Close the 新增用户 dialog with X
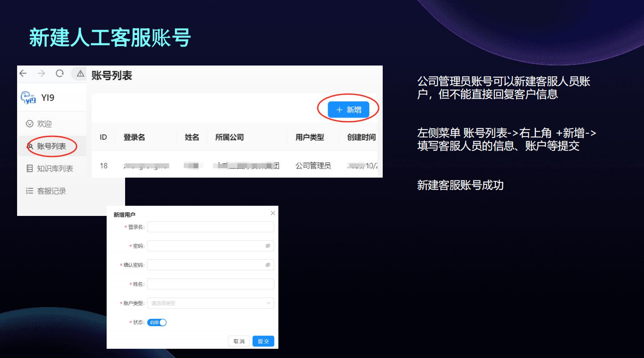This screenshot has height=358, width=644. pyautogui.click(x=273, y=213)
